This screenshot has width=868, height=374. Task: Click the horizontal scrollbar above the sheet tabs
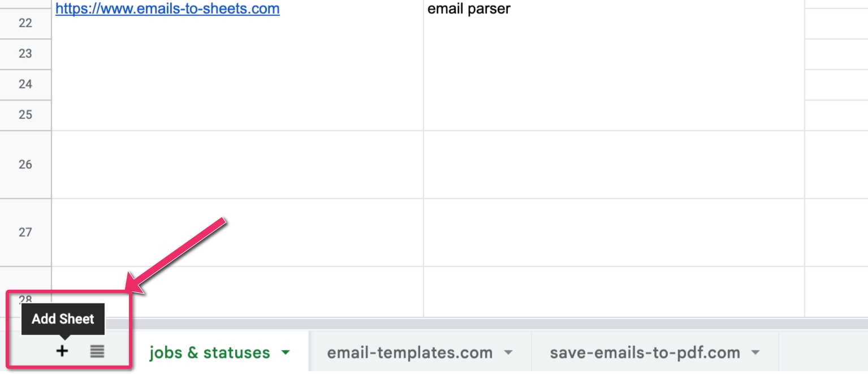452,324
